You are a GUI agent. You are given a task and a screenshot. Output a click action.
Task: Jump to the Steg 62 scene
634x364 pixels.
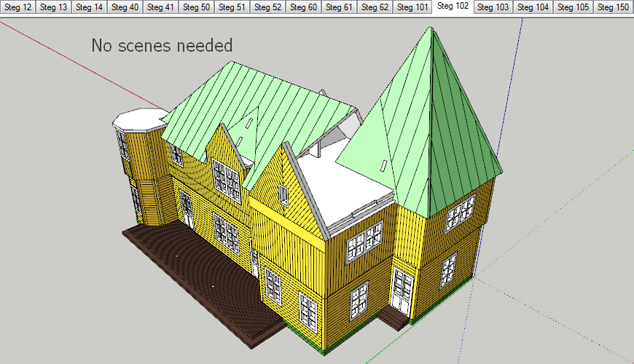(x=375, y=7)
